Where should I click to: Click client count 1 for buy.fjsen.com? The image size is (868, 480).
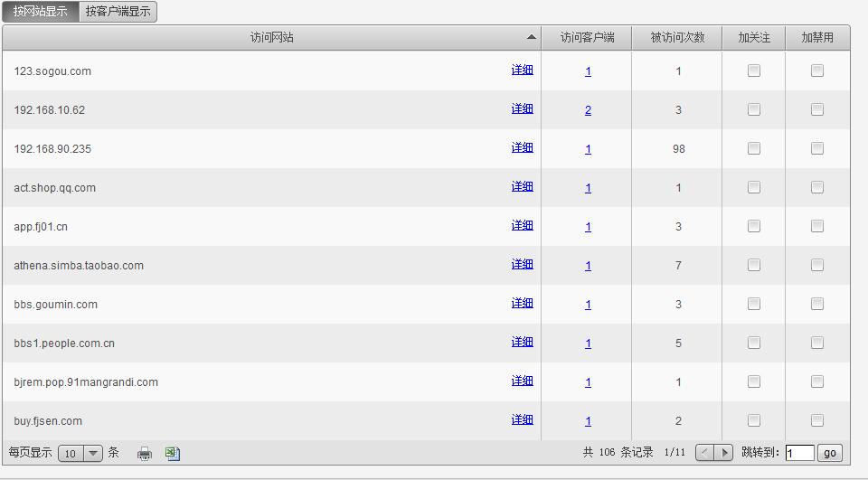pyautogui.click(x=588, y=421)
